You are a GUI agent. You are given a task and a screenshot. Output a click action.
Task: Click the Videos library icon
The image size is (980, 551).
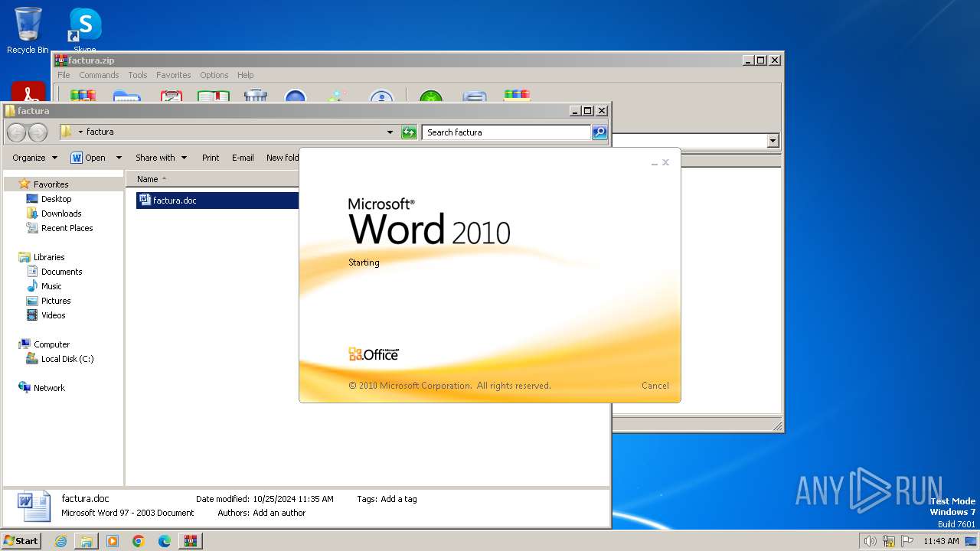(x=32, y=315)
